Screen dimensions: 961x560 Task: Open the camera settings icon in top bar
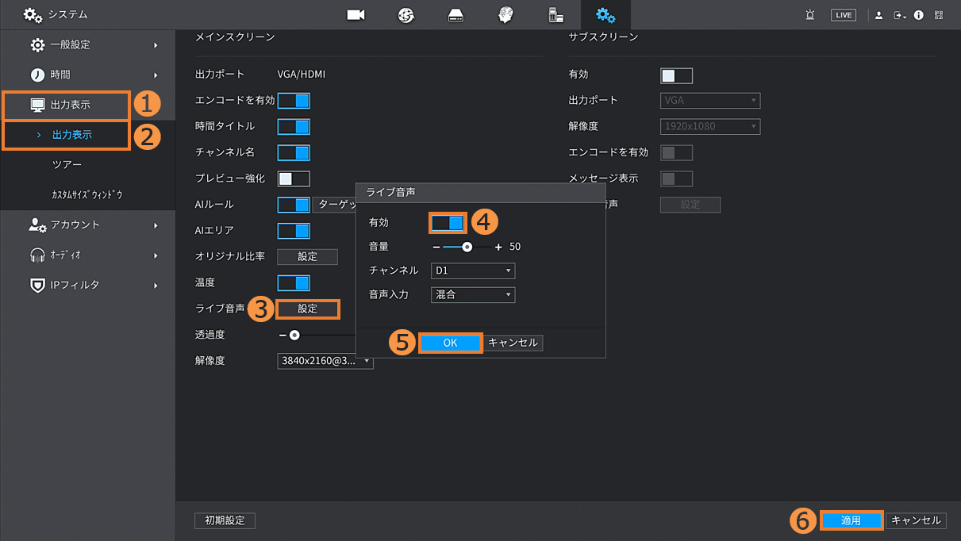[x=356, y=15]
